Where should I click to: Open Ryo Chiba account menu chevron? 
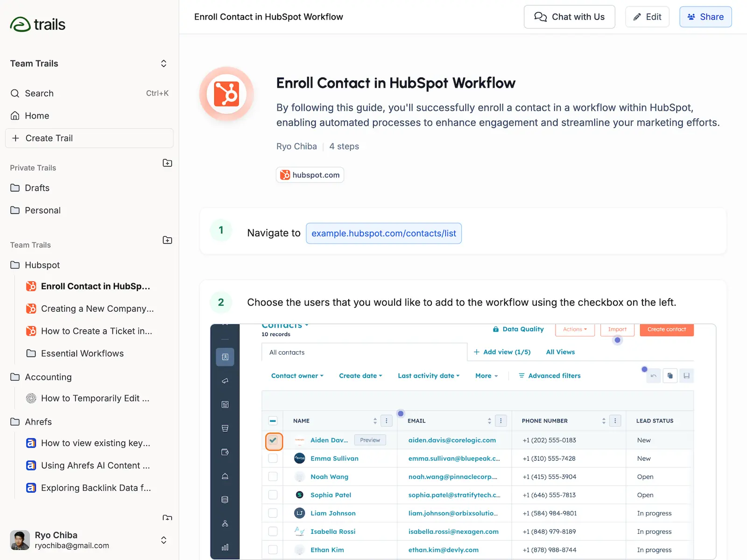pos(163,540)
